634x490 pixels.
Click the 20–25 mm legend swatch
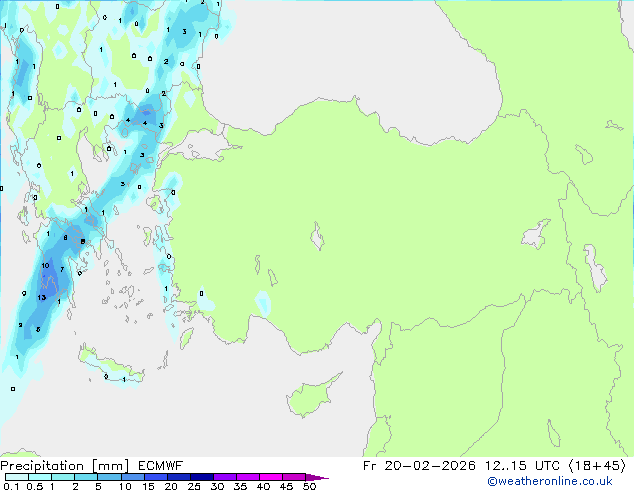(179, 477)
